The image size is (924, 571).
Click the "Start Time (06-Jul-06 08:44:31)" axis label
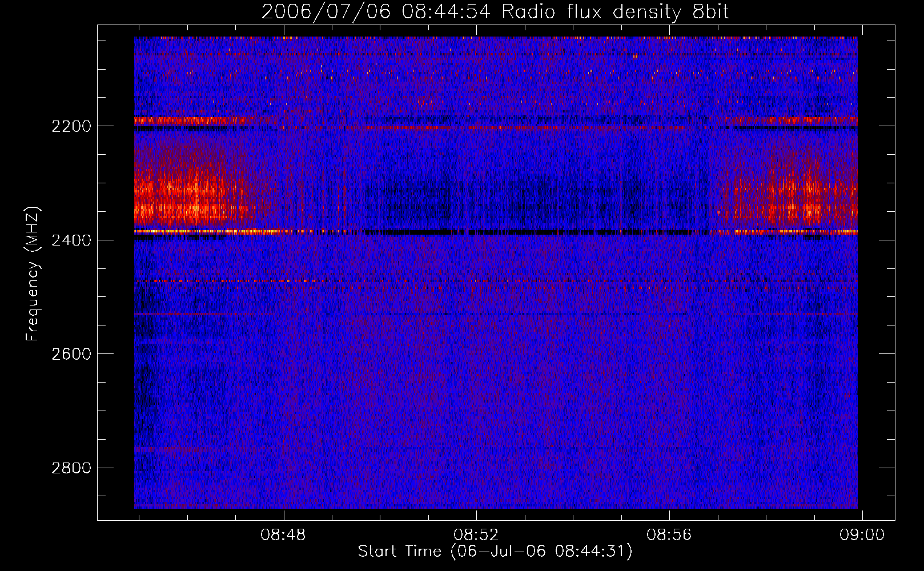click(x=495, y=552)
